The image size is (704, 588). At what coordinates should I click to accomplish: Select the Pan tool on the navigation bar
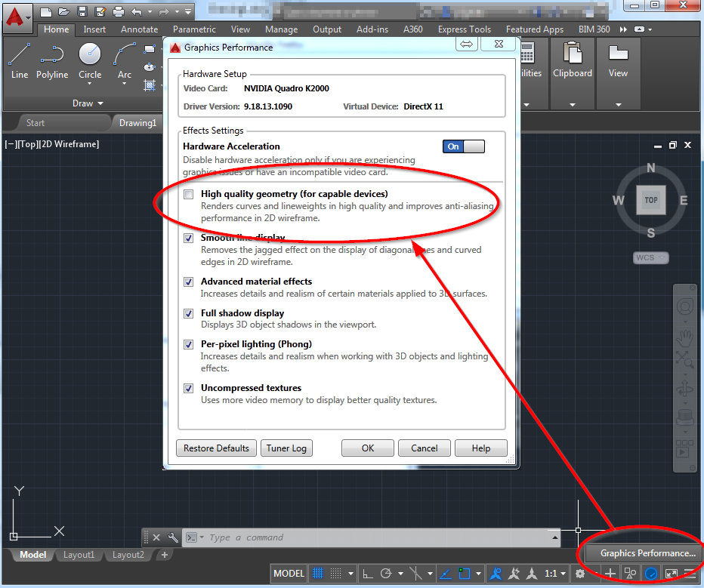[685, 337]
